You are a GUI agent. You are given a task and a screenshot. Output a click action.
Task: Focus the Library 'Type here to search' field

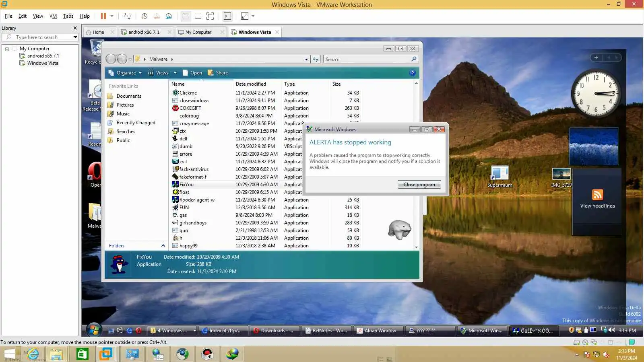point(40,37)
